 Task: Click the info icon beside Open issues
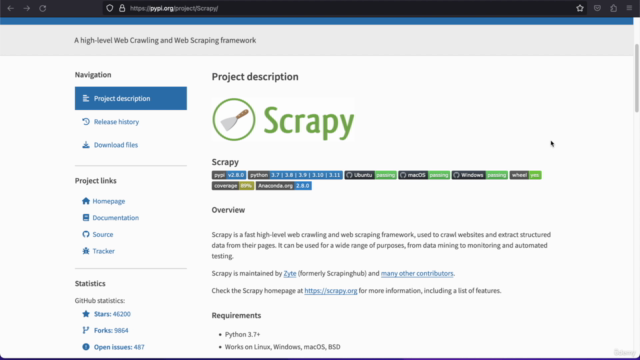86,347
